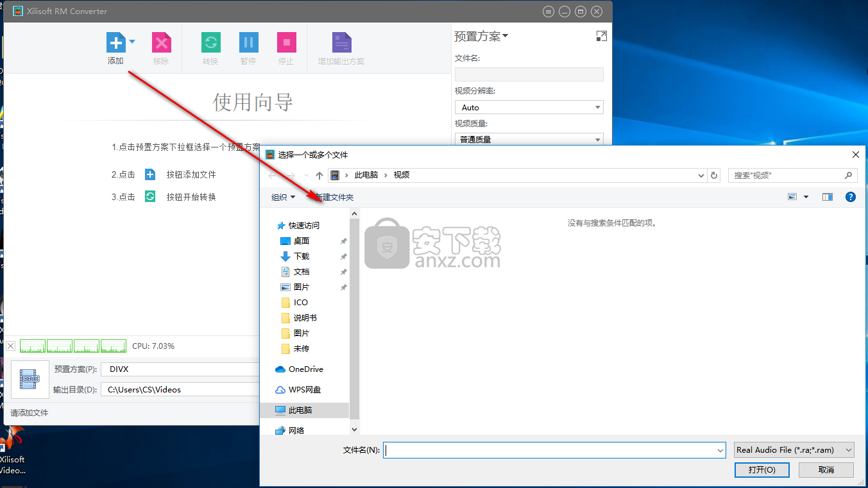The width and height of the screenshot is (868, 488).
Task: Select 文档 in navigation pane
Action: pos(302,272)
